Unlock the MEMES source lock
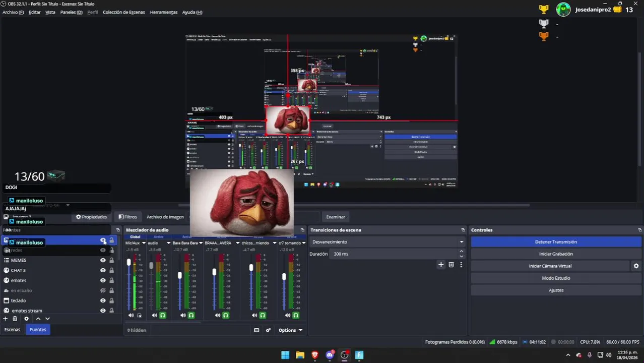This screenshot has width=644, height=363. click(x=111, y=260)
